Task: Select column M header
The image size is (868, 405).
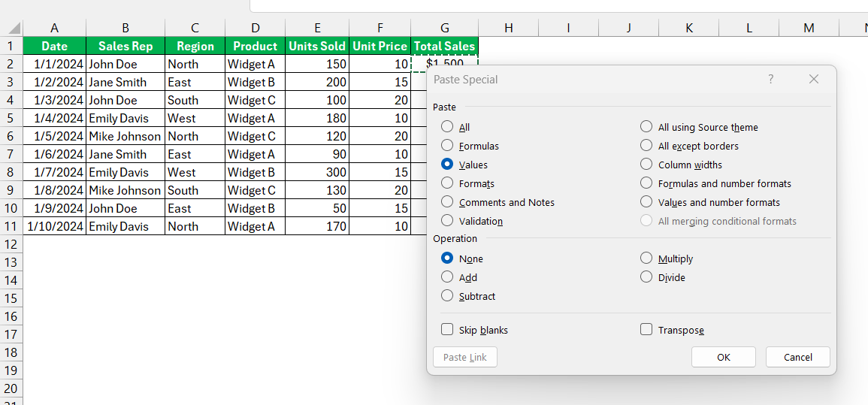Action: [809, 28]
